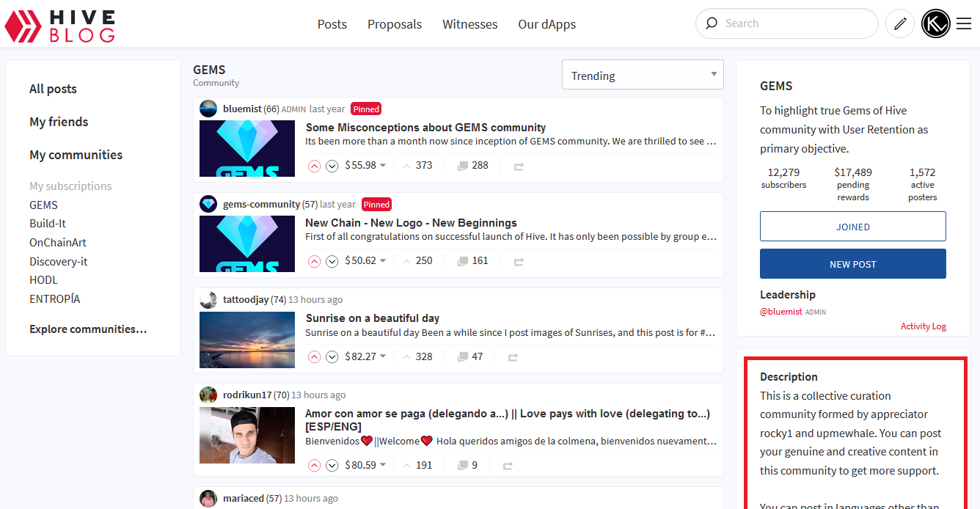Upvote the Amor con amor se paga post
Screen dimensions: 980x509
pos(315,465)
